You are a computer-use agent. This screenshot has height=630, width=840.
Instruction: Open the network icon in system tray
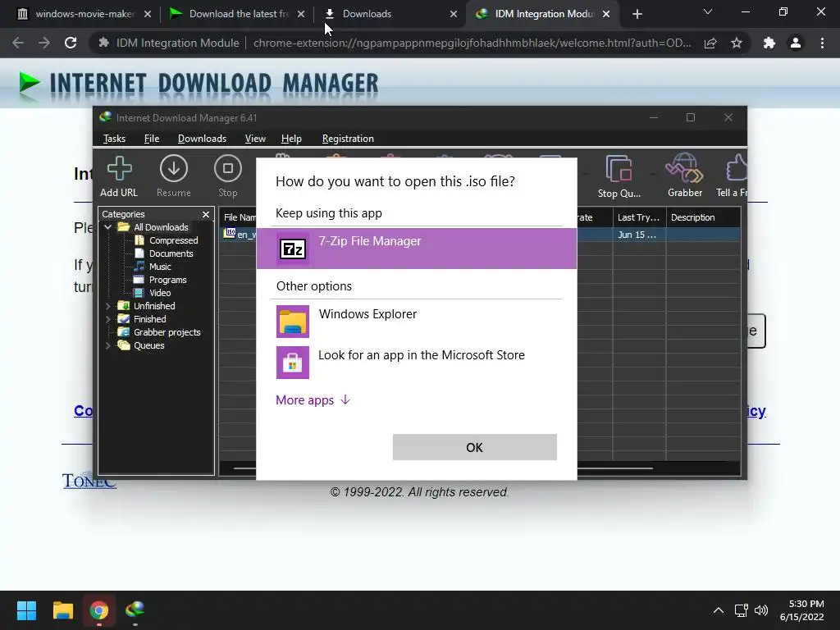pyautogui.click(x=741, y=610)
